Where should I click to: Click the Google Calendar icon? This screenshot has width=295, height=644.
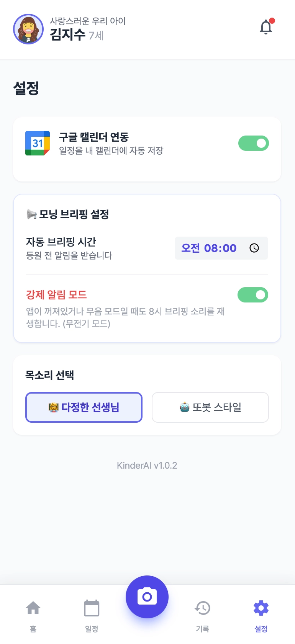[38, 143]
